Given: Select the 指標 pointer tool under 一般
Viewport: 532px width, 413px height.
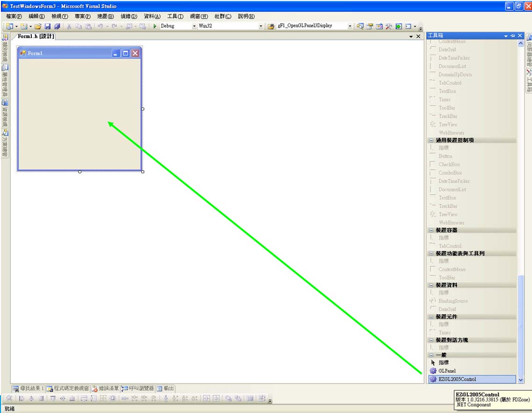Looking at the screenshot, I should pyautogui.click(x=443, y=363).
